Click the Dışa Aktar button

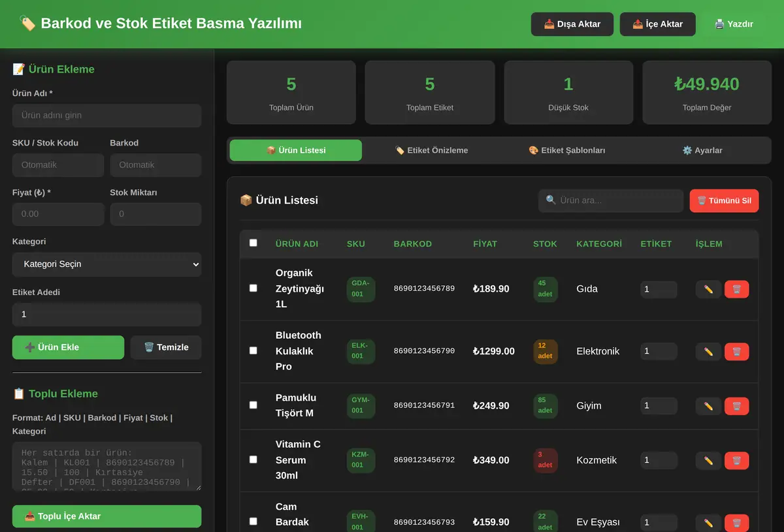pyautogui.click(x=572, y=24)
